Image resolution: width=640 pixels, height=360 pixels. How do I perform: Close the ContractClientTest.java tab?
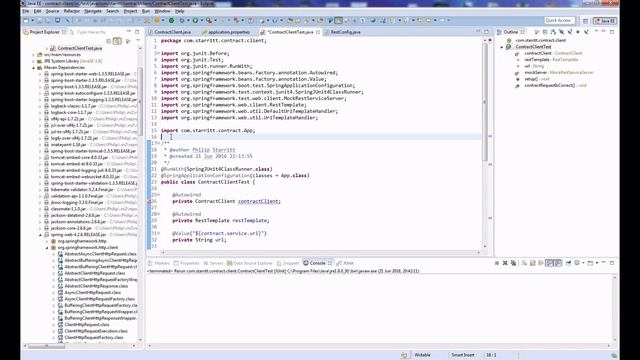tap(318, 32)
